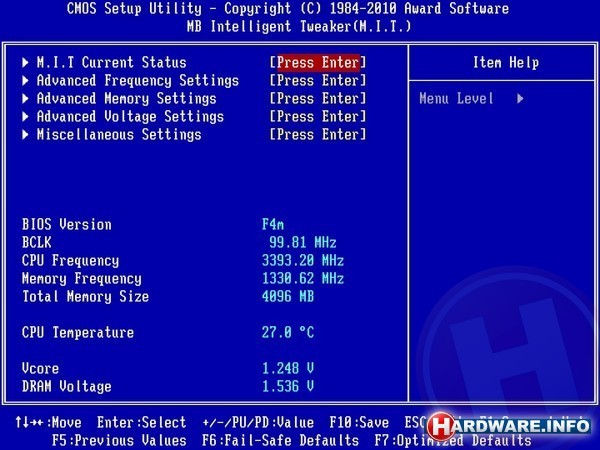Click Press Enter for Advanced Frequency Settings
Viewport: 600px width, 450px height.
318,80
